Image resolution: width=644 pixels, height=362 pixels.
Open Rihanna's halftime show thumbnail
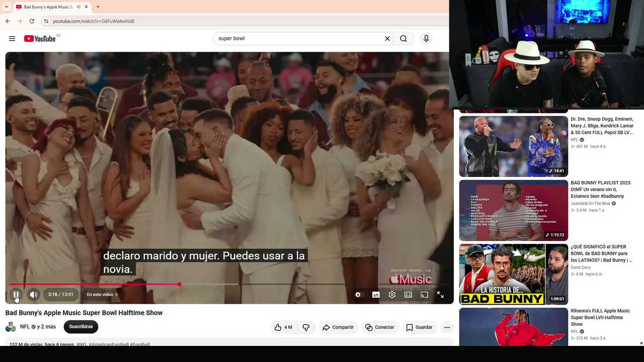(x=514, y=327)
